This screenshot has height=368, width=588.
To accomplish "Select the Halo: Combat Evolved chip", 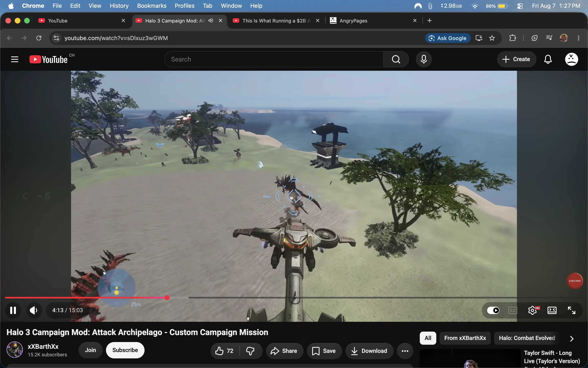I will 527,338.
